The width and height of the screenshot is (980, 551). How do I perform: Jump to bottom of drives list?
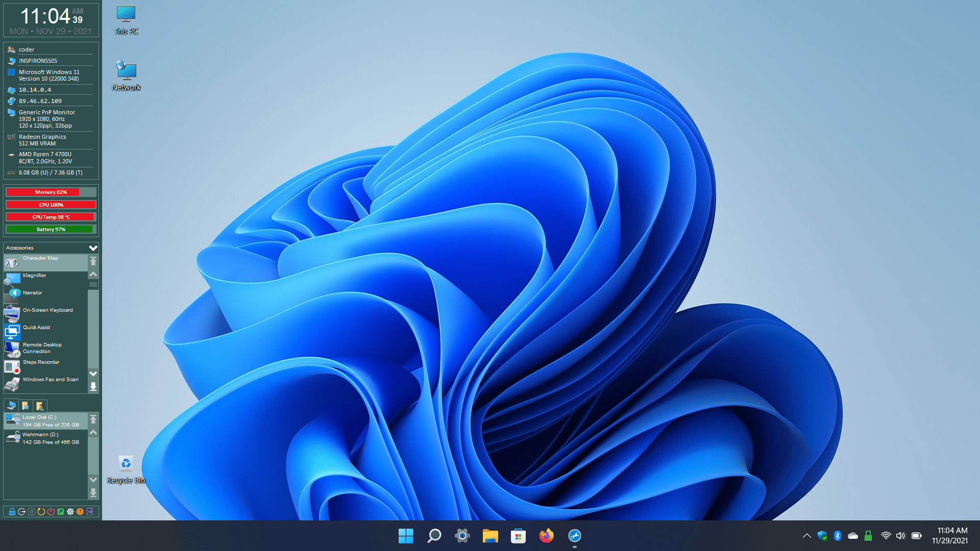coord(93,492)
